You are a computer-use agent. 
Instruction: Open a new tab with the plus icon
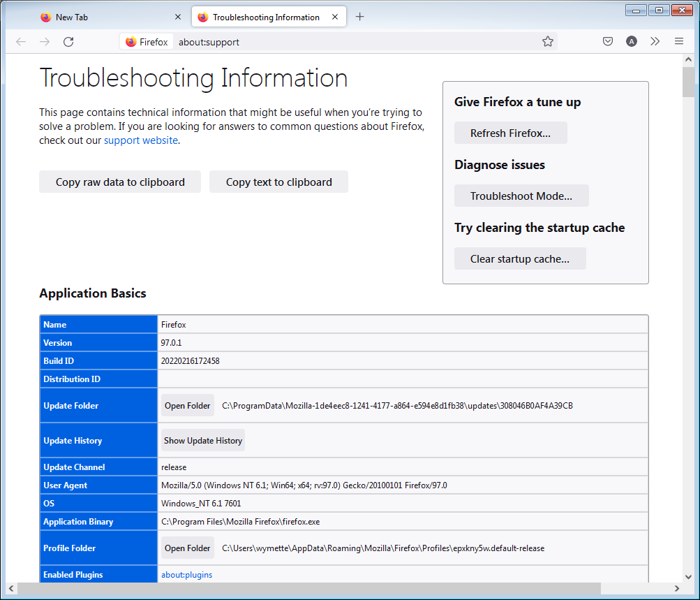click(360, 17)
